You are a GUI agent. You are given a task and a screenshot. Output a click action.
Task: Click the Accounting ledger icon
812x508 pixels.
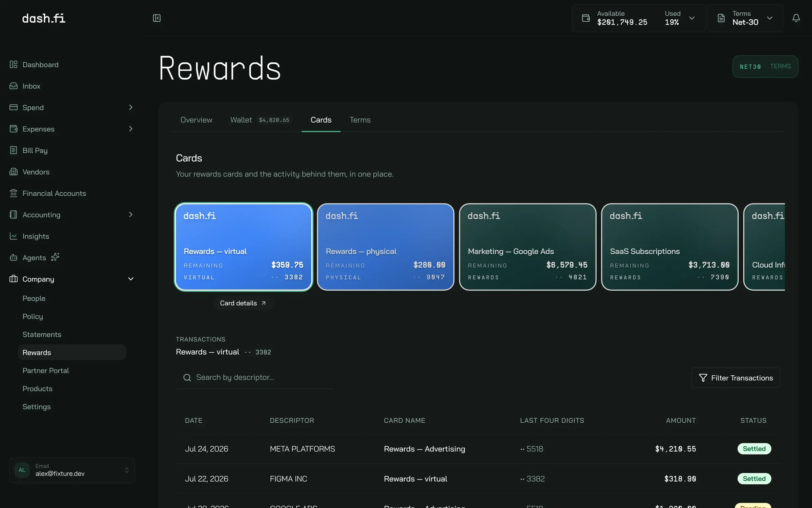14,214
